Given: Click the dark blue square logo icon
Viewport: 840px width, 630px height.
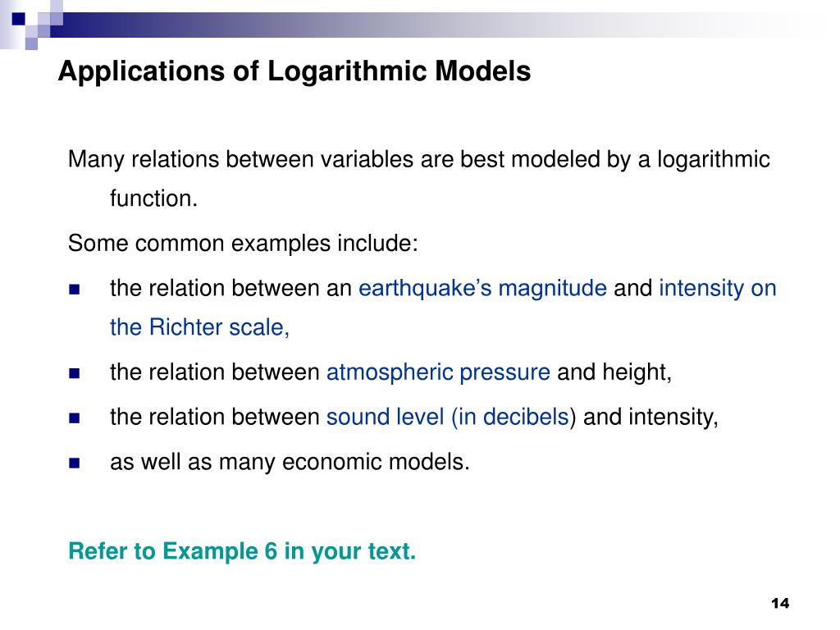Looking at the screenshot, I should [19, 19].
